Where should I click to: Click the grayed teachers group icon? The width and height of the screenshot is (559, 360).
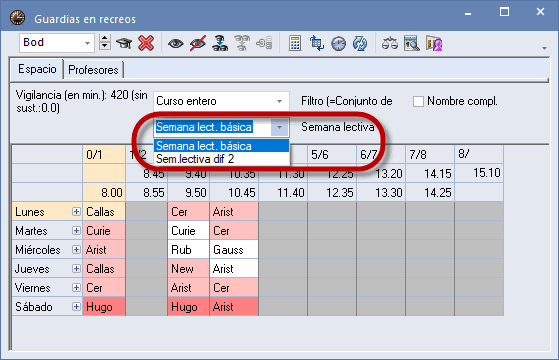242,43
